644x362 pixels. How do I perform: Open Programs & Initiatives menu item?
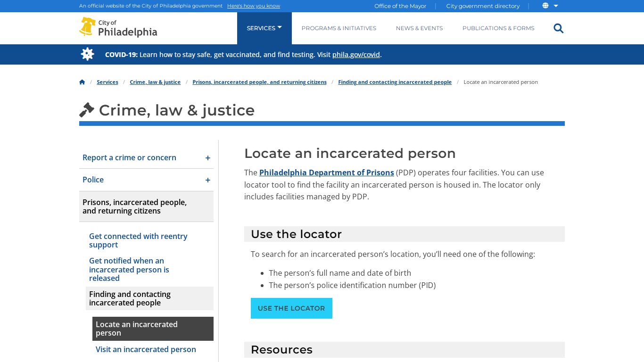(339, 28)
